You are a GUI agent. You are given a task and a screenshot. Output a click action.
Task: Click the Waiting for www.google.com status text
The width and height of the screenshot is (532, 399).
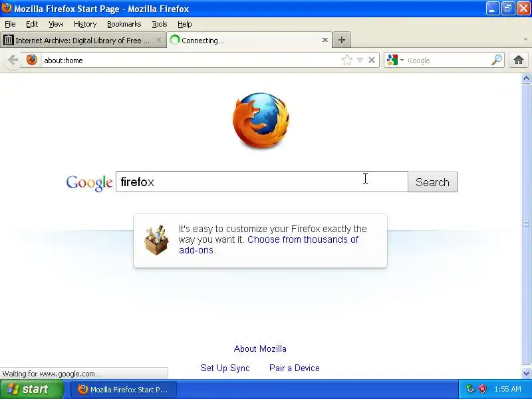[51, 374]
